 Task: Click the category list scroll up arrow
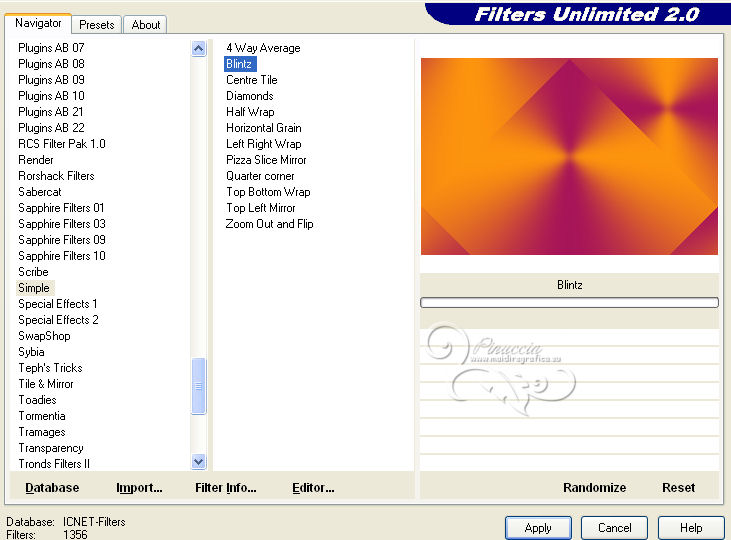pos(199,48)
